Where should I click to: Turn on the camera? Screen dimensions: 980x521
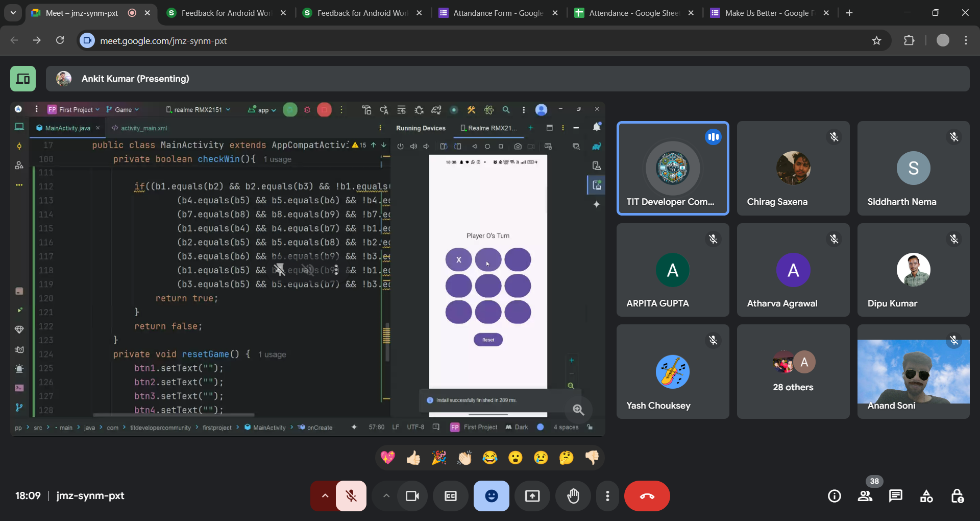[x=412, y=496]
